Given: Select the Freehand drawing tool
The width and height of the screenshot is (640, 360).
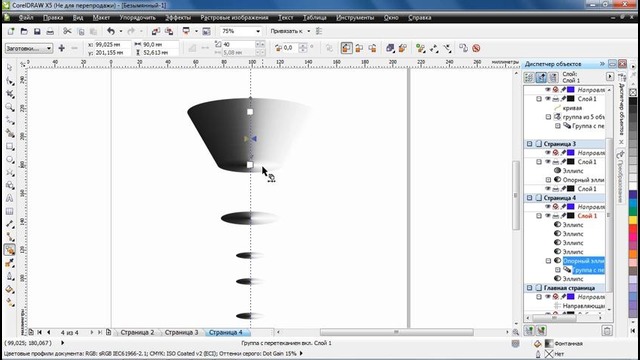Looking at the screenshot, I should [x=10, y=120].
